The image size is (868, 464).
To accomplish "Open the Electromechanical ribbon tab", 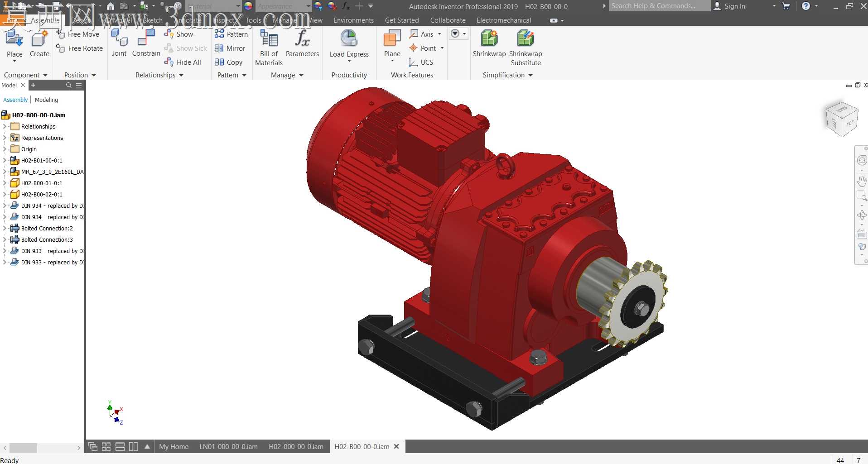I will click(x=504, y=20).
